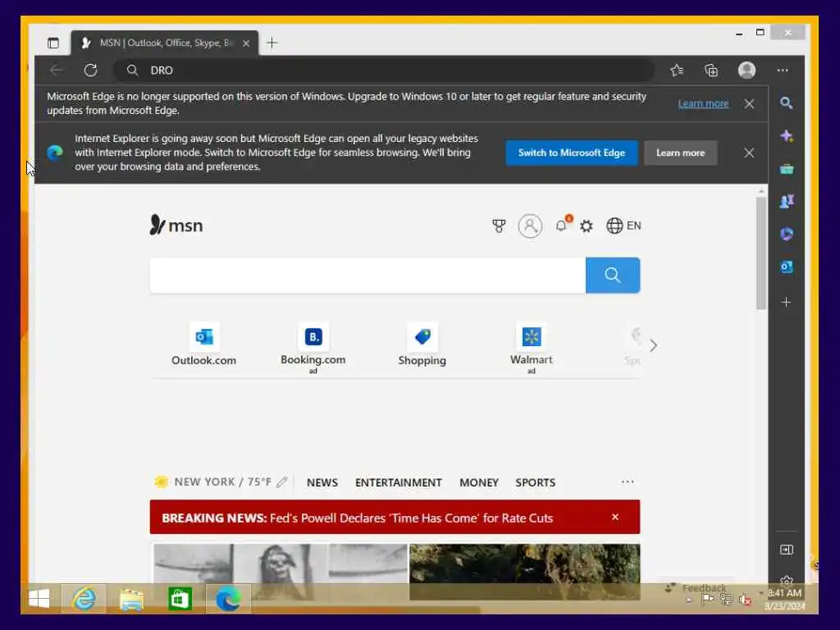This screenshot has height=630, width=840.
Task: Click the MSN web search box
Action: (x=367, y=276)
